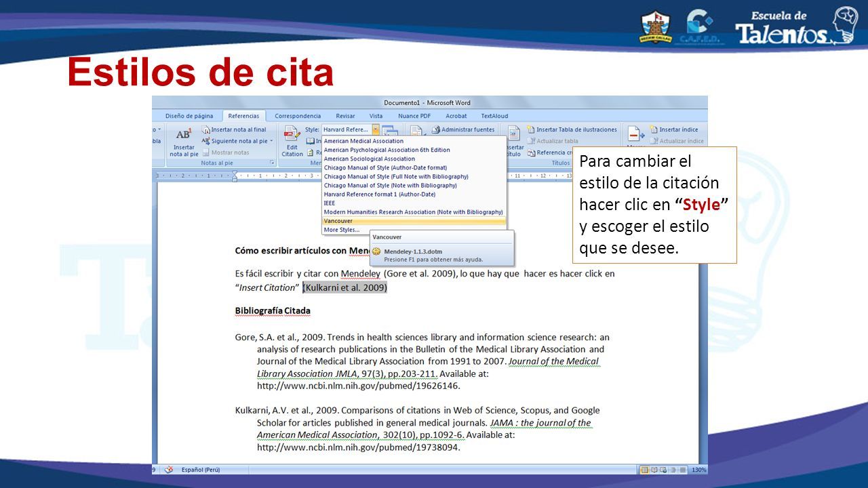Expand Notas al pie dialog launcher
The width and height of the screenshot is (868, 488).
[x=273, y=163]
